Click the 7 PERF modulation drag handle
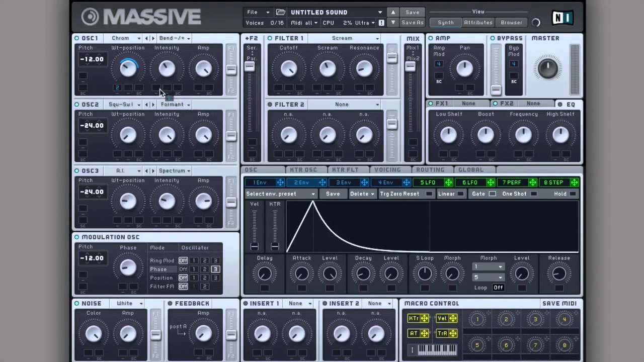Image resolution: width=644 pixels, height=362 pixels. click(x=532, y=183)
